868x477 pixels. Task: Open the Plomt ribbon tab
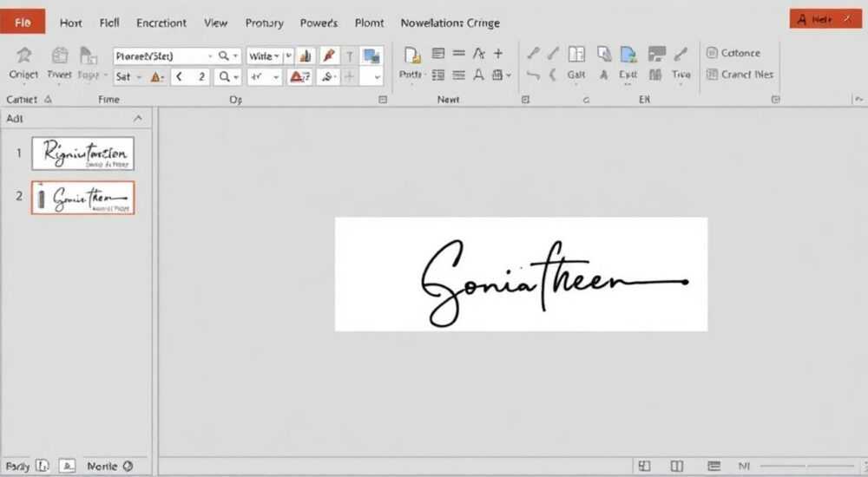coord(369,23)
